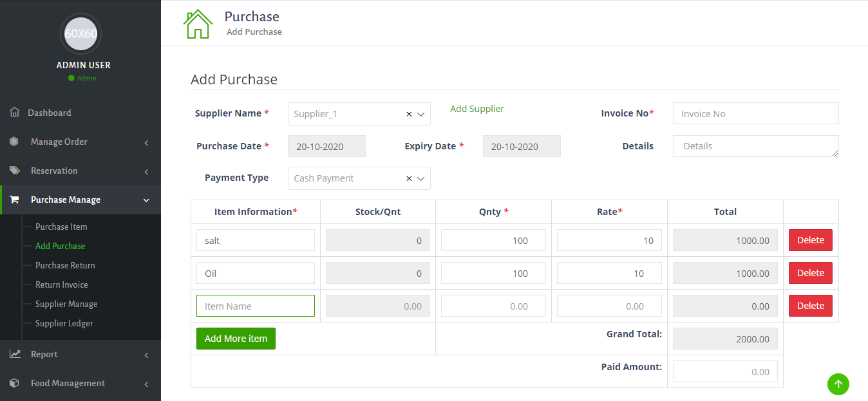Image resolution: width=868 pixels, height=401 pixels.
Task: Click the Add Supplier link
Action: click(477, 109)
